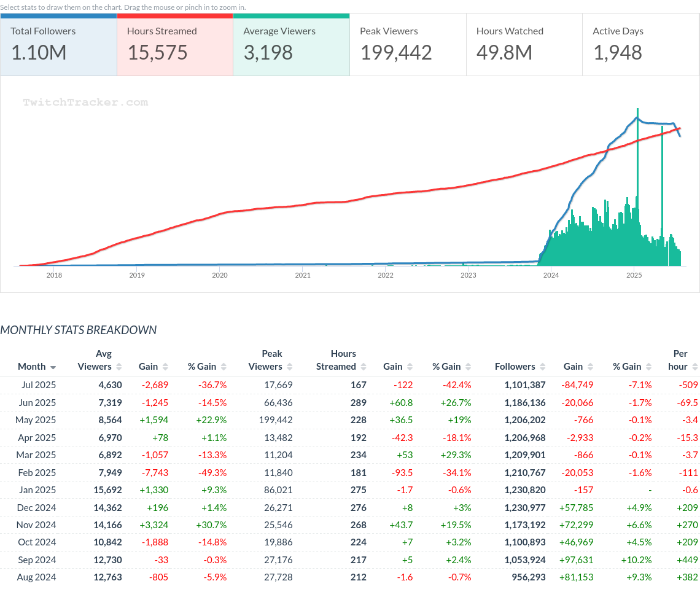Image resolution: width=700 pixels, height=589 pixels.
Task: Click the followers value "1,186,136"
Action: pos(525,403)
